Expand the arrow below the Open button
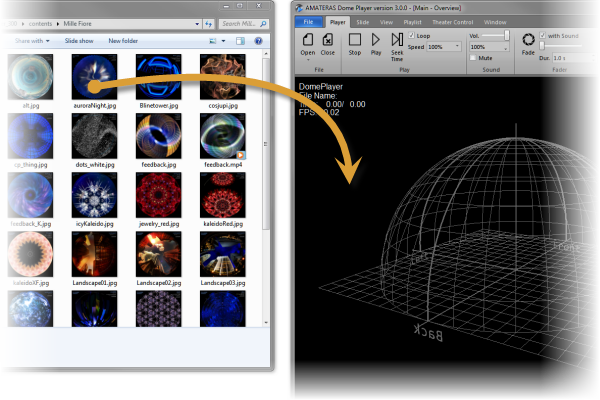The width and height of the screenshot is (600, 400). click(x=308, y=60)
